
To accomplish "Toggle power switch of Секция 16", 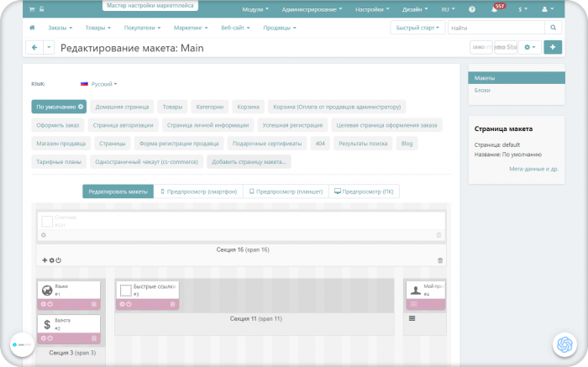I will point(59,260).
